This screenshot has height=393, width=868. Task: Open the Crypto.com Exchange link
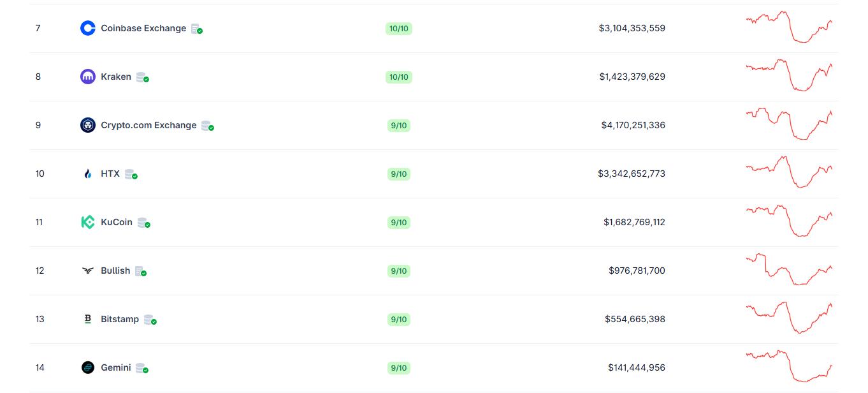[148, 125]
